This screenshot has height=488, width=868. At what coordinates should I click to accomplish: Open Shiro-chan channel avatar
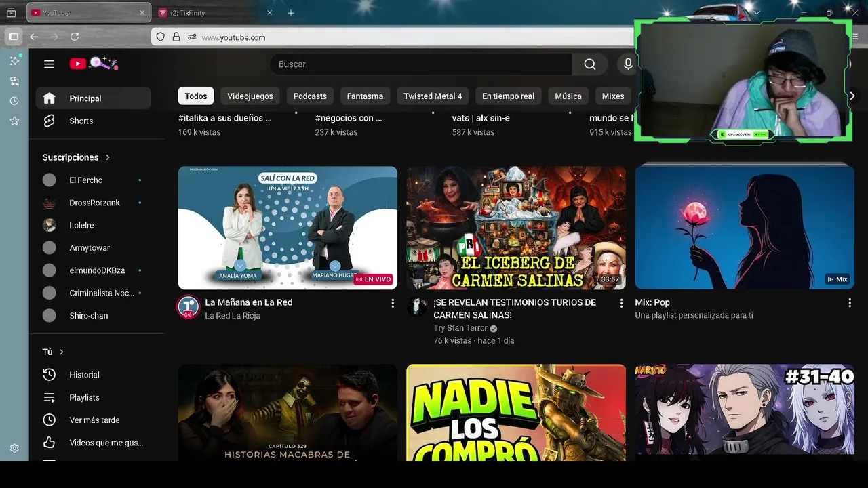[x=50, y=316]
